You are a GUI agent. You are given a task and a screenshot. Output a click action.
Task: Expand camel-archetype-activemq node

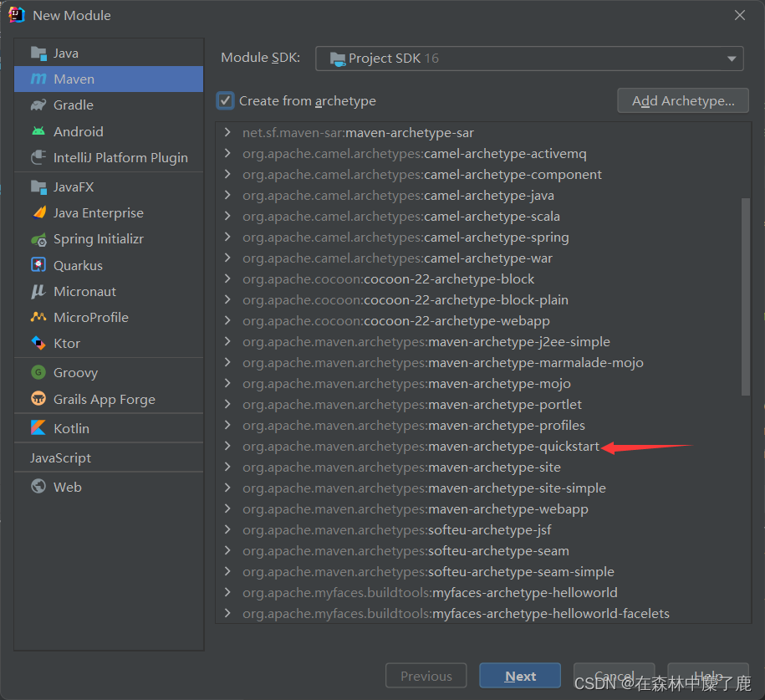(x=227, y=153)
